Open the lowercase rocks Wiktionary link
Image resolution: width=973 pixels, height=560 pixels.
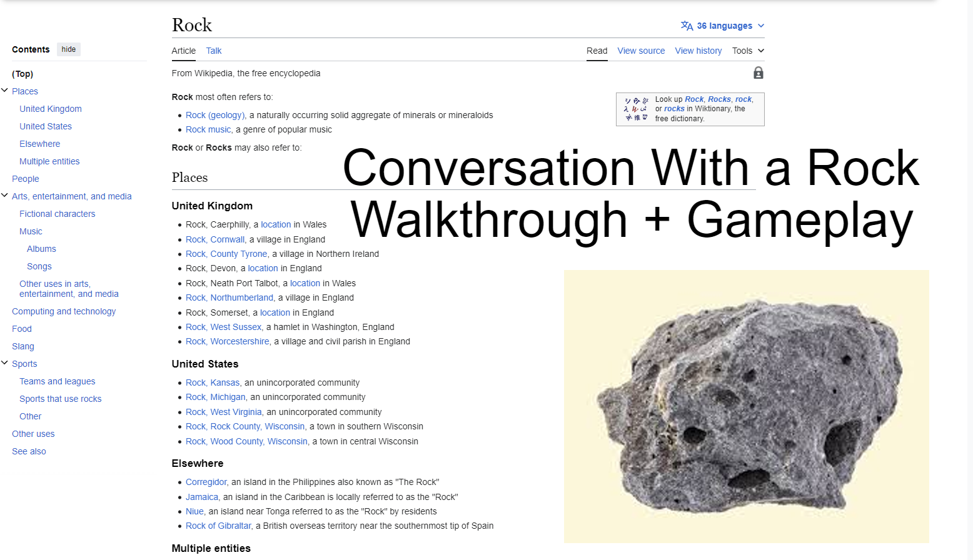674,109
